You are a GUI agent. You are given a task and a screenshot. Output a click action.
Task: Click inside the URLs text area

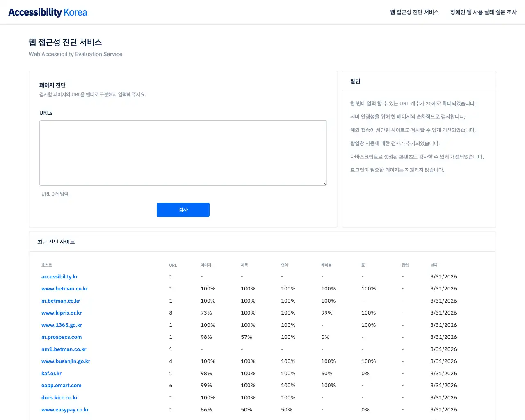click(183, 153)
